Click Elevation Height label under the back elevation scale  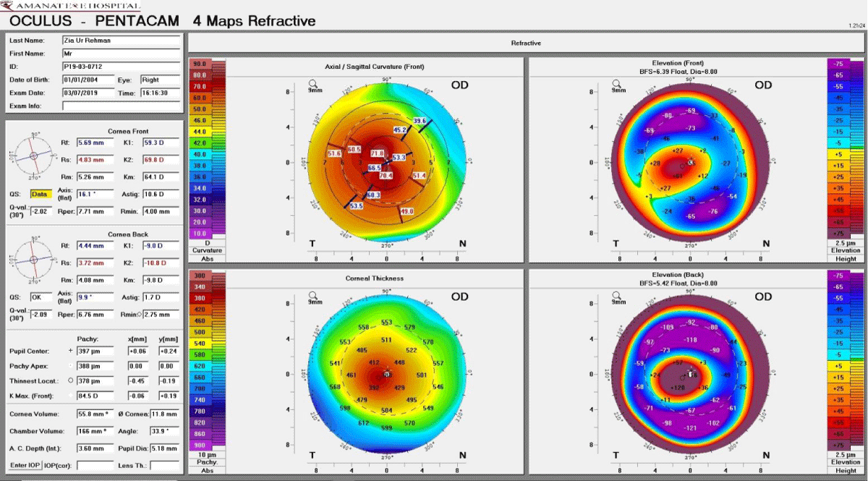845,466
